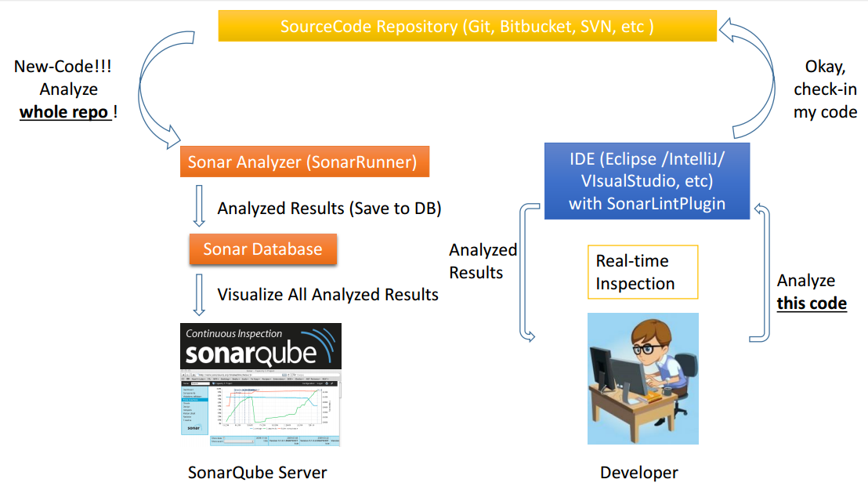The height and width of the screenshot is (501, 868).
Task: Click the 'New-Code!!!' text
Action: point(63,67)
